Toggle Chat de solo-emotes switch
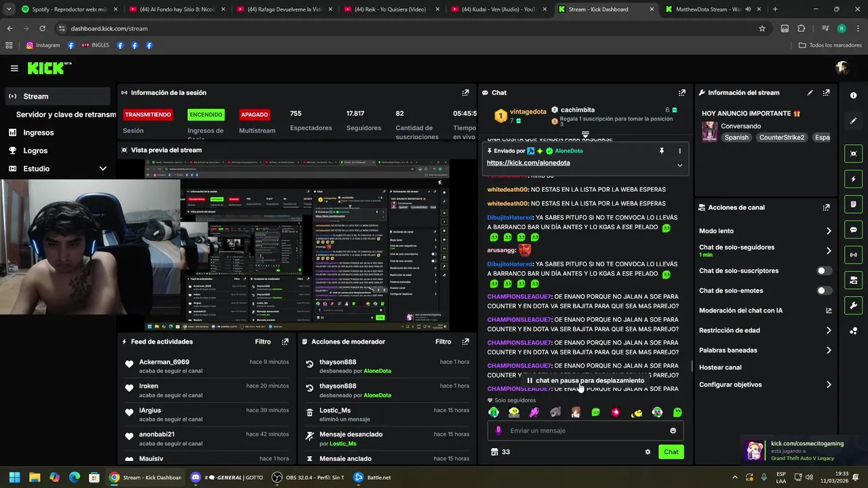The height and width of the screenshot is (488, 868). (x=824, y=291)
